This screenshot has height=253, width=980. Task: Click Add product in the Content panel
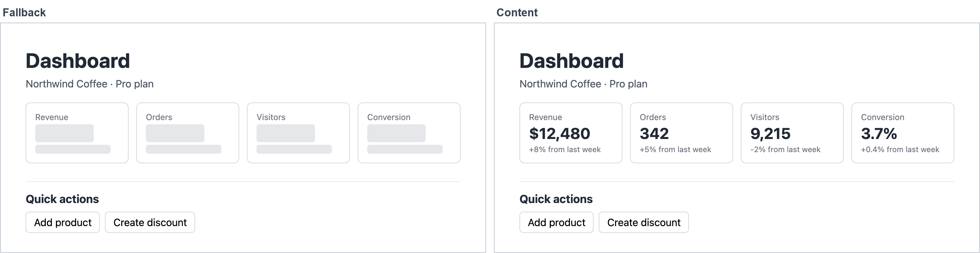tap(557, 223)
